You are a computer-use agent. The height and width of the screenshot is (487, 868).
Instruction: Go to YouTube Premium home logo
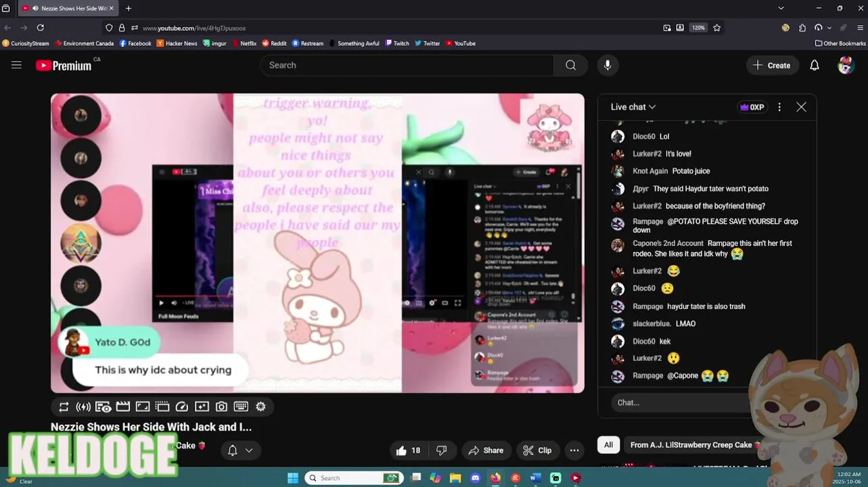tap(64, 65)
